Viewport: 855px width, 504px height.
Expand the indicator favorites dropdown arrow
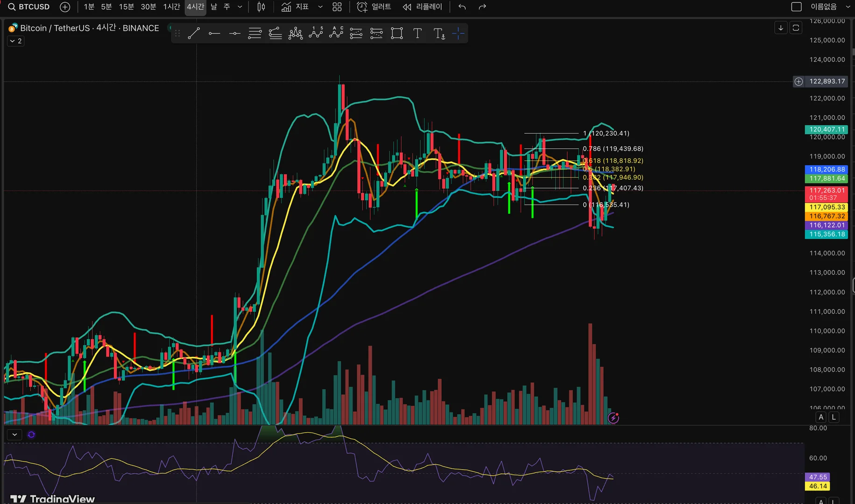(320, 7)
